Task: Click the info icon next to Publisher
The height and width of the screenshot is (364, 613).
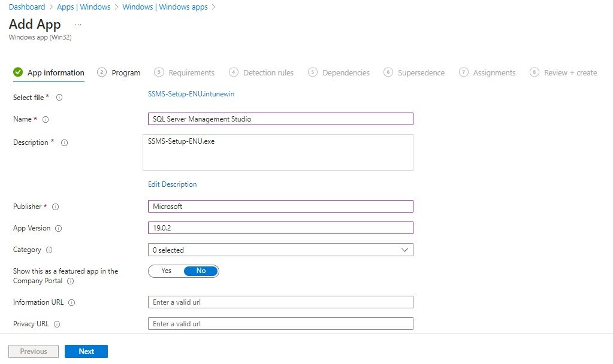Action: [56, 207]
